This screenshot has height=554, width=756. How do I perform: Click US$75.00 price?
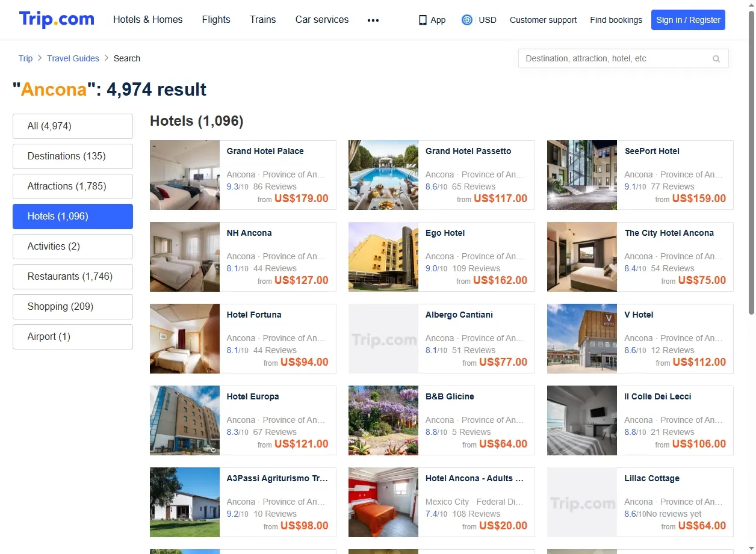tap(702, 280)
